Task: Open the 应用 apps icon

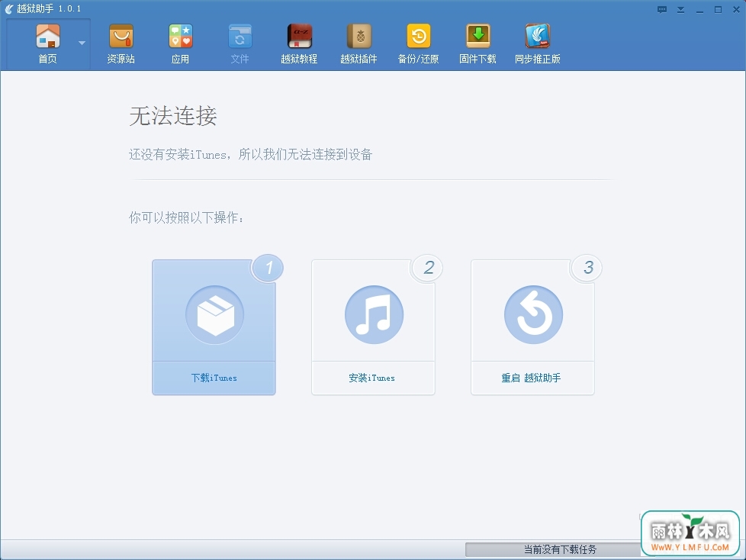Action: (180, 37)
